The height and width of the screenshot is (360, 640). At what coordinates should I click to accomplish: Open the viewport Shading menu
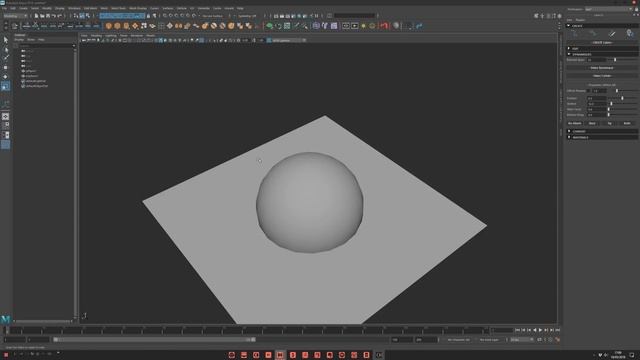pyautogui.click(x=96, y=36)
